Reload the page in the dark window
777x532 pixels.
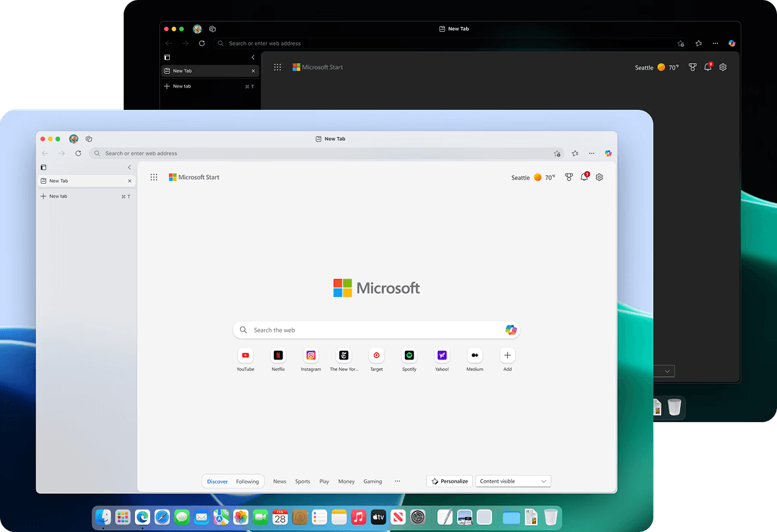pyautogui.click(x=201, y=43)
